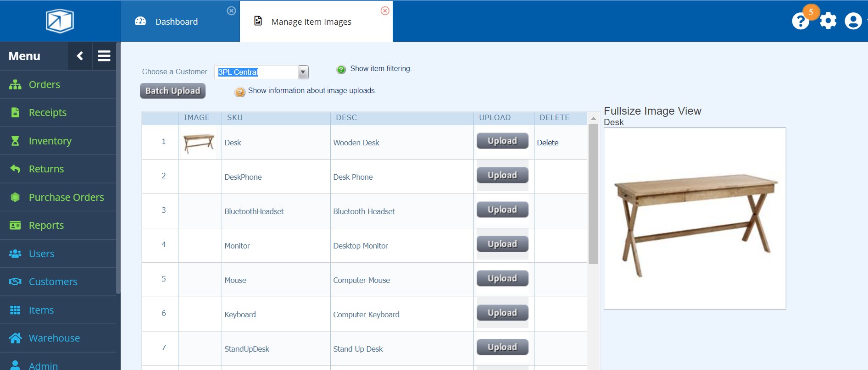
Task: Switch to the Dashboard tab
Action: [x=177, y=22]
